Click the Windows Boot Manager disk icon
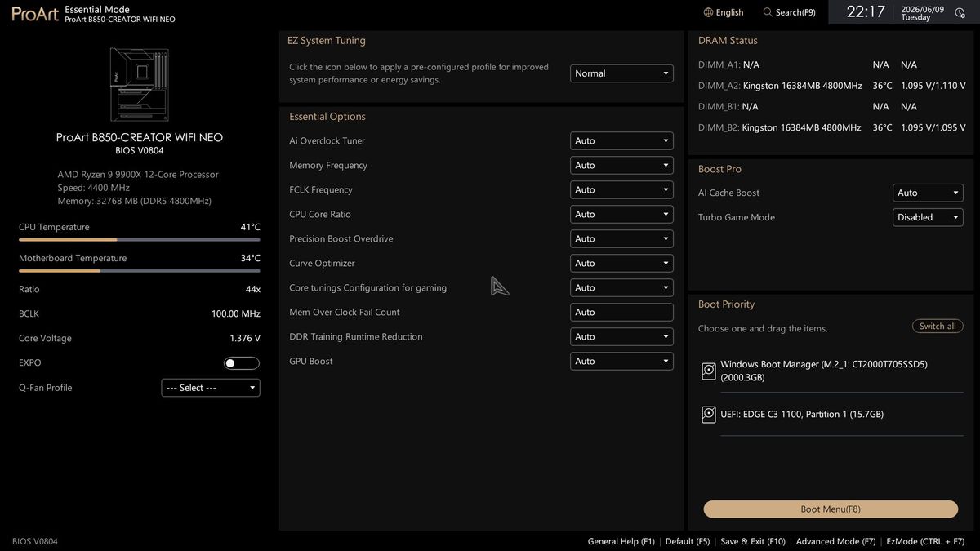Screen dimensions: 980x551 pyautogui.click(x=709, y=371)
